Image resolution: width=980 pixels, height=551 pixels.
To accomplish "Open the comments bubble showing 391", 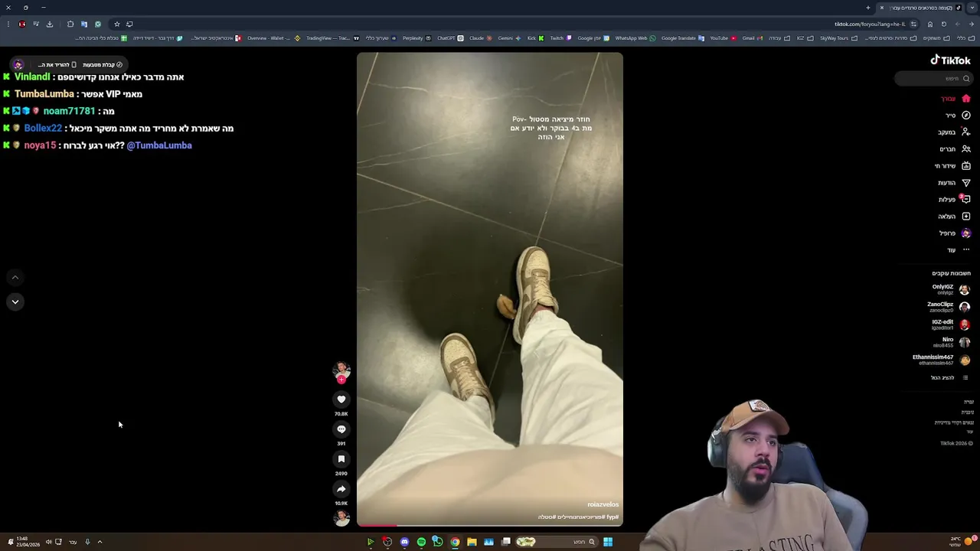I will (341, 429).
